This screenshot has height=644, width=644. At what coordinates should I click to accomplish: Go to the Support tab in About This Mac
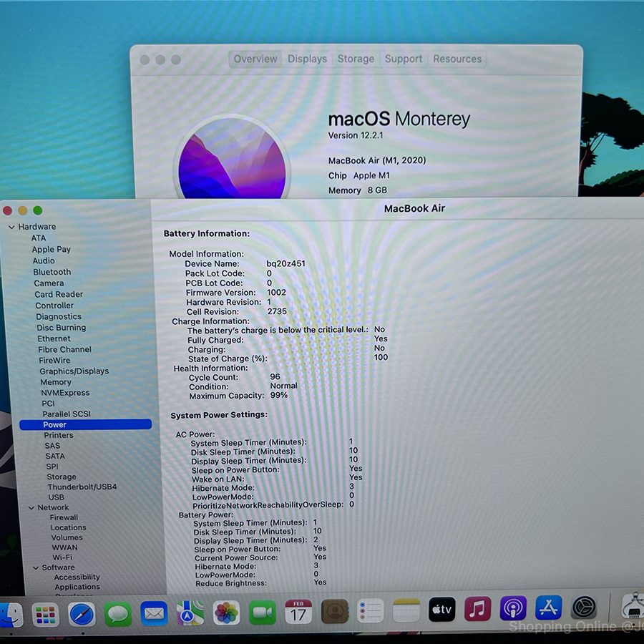pyautogui.click(x=404, y=59)
